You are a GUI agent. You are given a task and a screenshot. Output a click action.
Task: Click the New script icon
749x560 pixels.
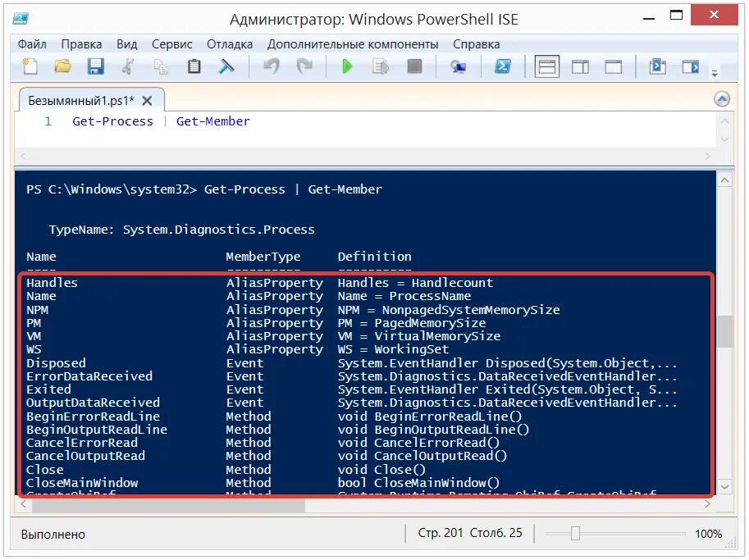point(30,66)
